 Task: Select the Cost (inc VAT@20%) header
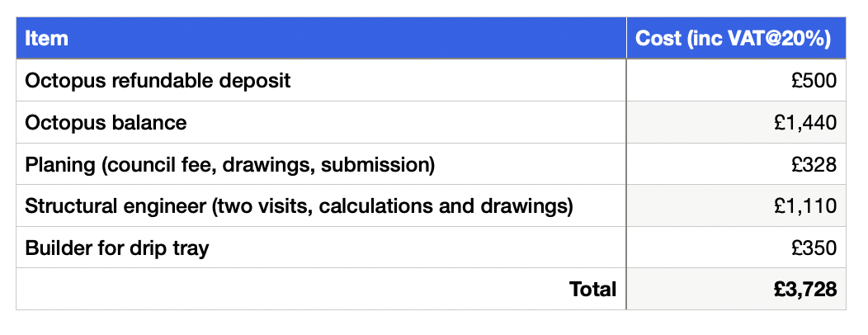coord(736,38)
